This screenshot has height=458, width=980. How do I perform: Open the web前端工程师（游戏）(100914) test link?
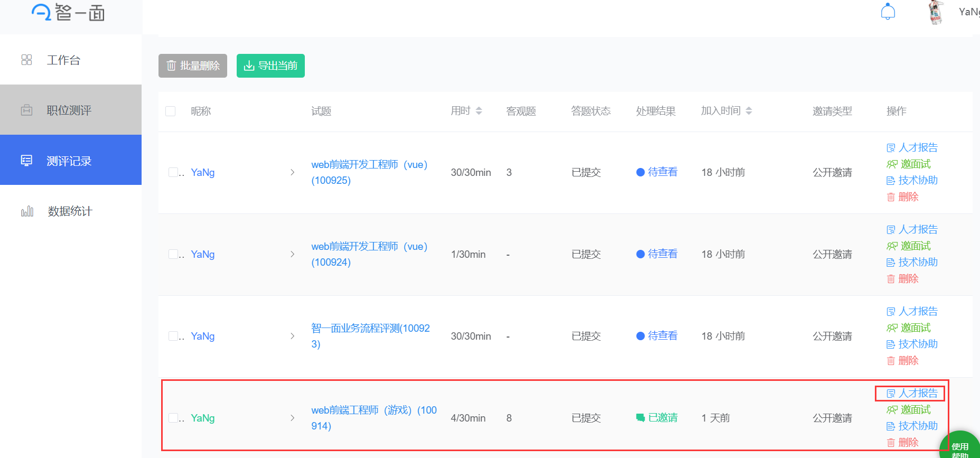[x=374, y=418]
